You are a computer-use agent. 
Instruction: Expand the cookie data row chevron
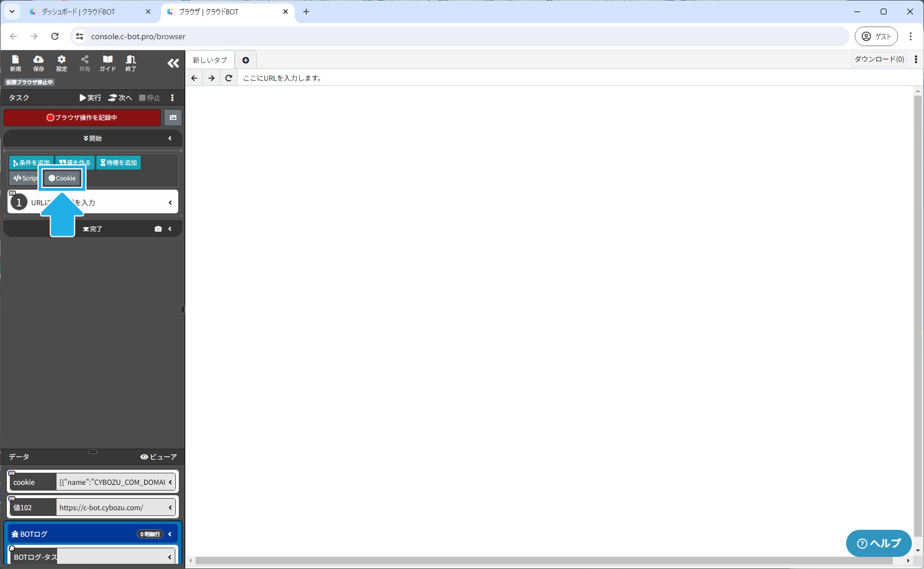pos(170,482)
